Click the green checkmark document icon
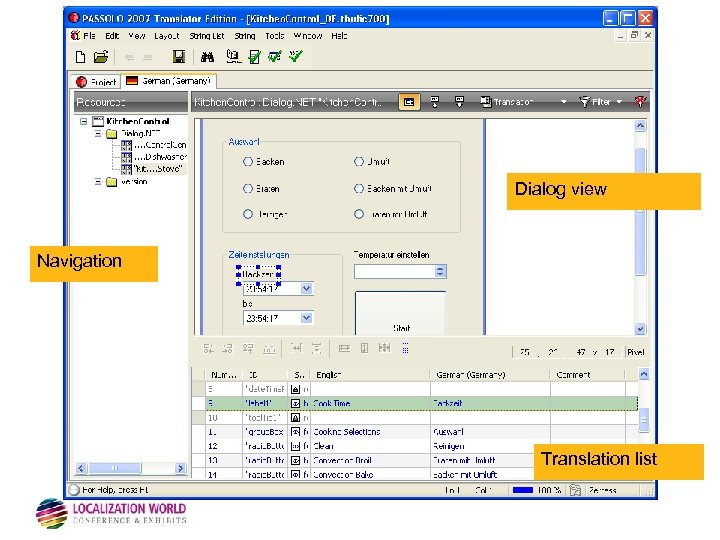The image size is (720, 540). 254,57
